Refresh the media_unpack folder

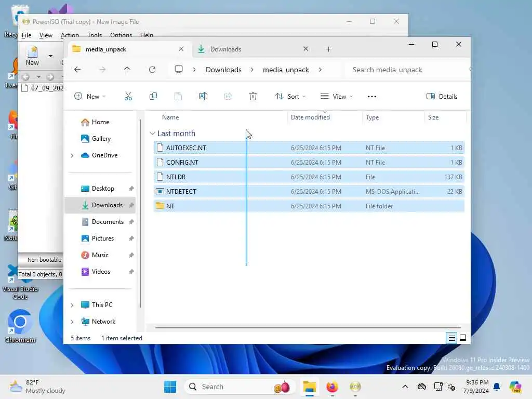coord(152,70)
